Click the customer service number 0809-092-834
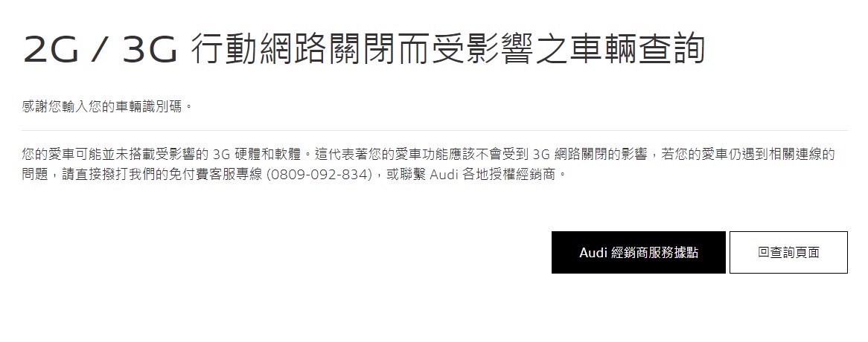 point(319,175)
